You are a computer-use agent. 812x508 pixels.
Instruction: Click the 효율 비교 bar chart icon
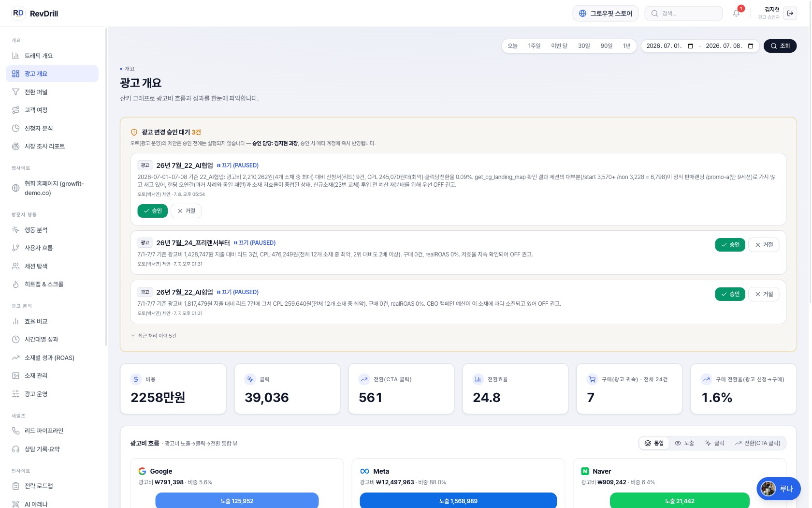[15, 321]
